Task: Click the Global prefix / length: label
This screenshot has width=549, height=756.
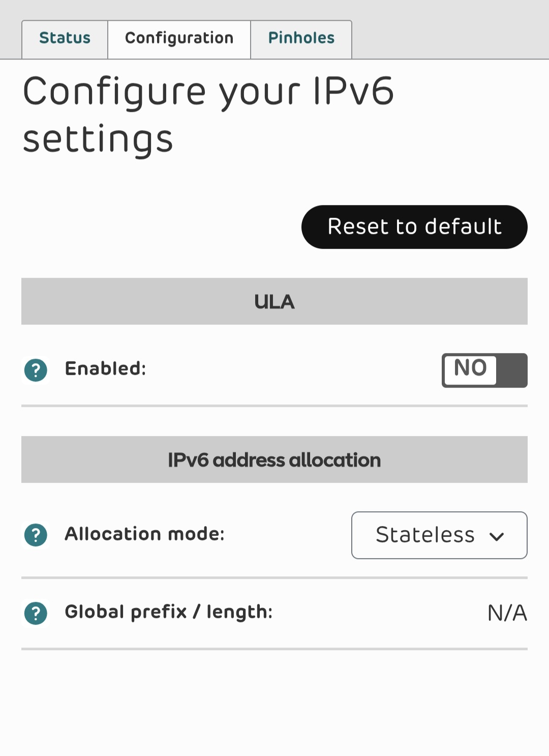Action: 168,612
